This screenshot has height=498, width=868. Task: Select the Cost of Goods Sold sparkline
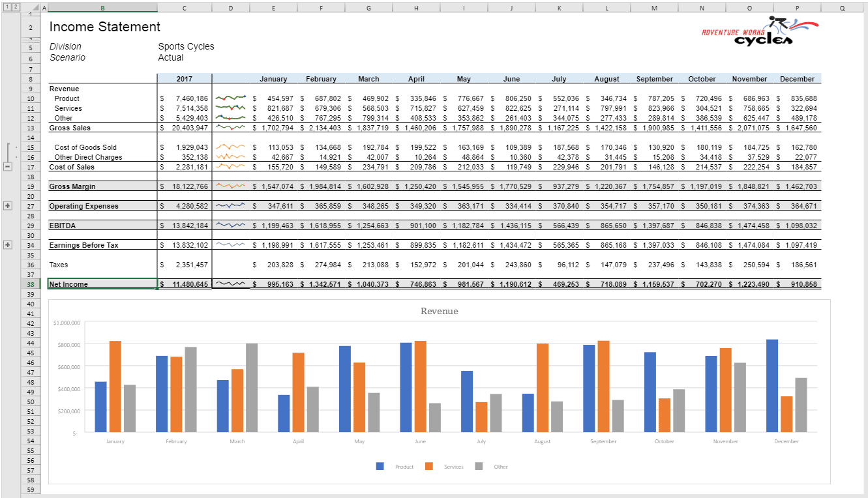coord(231,147)
